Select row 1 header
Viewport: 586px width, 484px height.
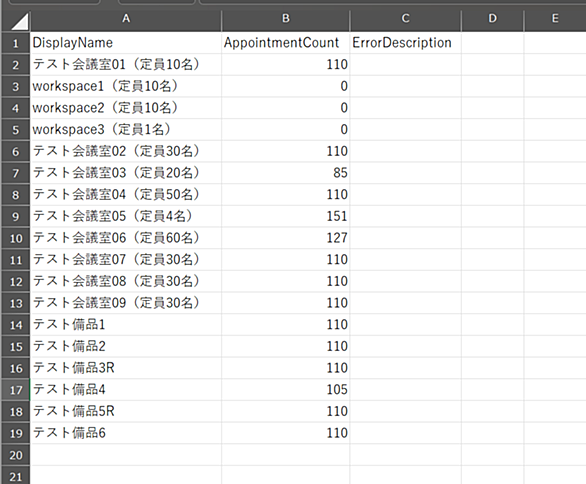click(x=16, y=43)
